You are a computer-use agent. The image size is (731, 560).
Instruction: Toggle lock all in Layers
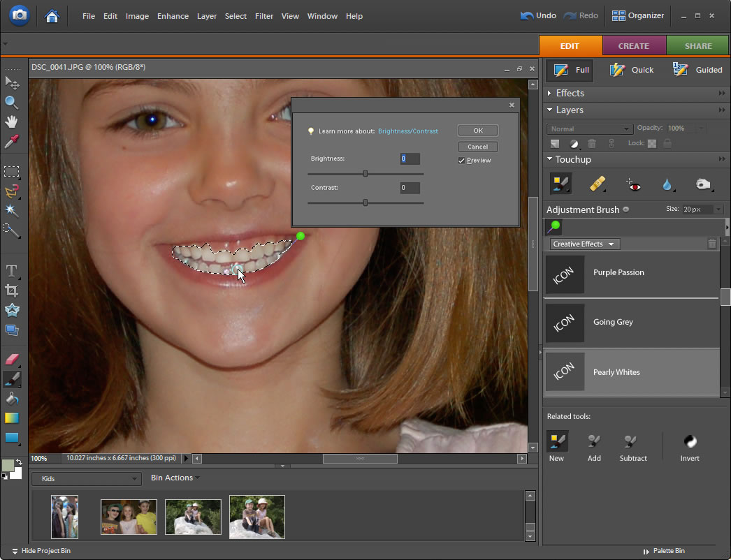point(667,143)
